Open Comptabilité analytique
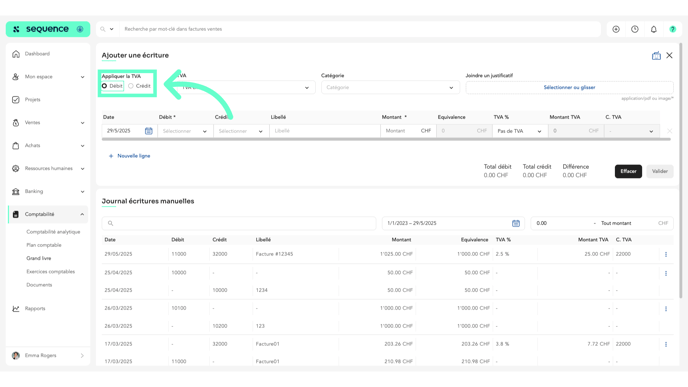The height and width of the screenshot is (387, 688). point(53,232)
